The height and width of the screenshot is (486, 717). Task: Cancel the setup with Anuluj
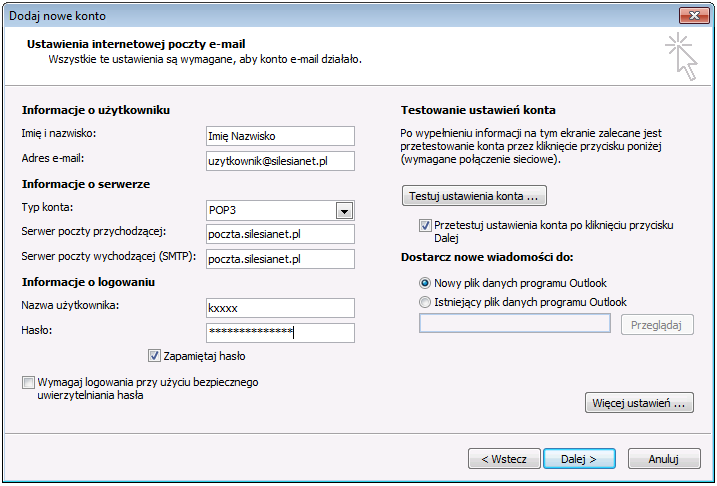(x=663, y=459)
